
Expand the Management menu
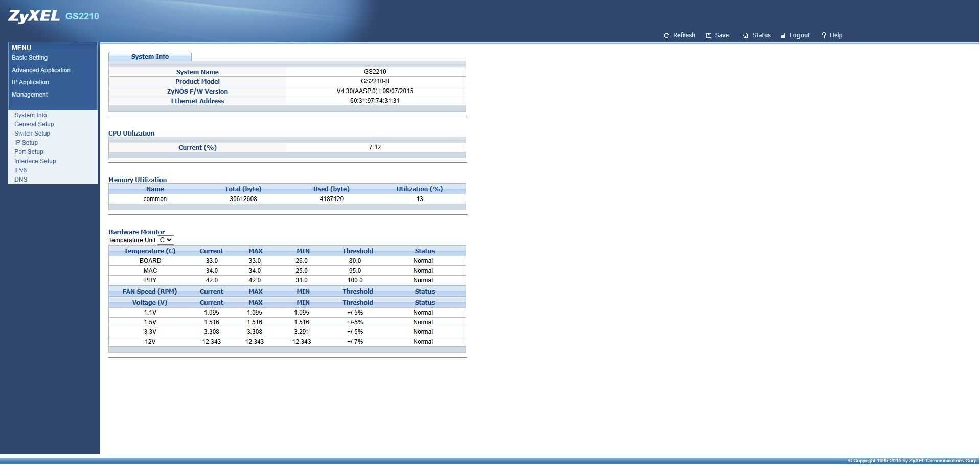(30, 95)
